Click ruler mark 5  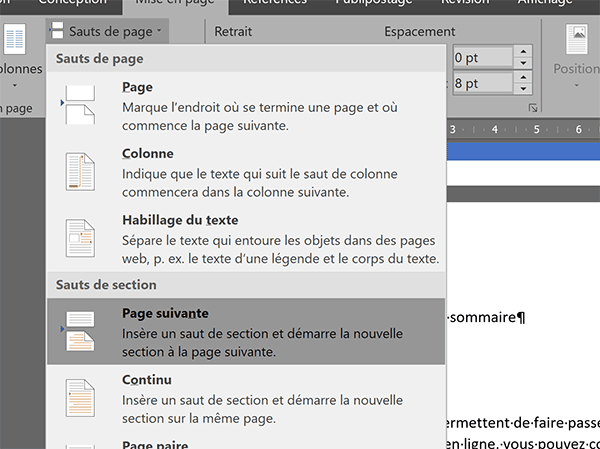[x=536, y=129]
